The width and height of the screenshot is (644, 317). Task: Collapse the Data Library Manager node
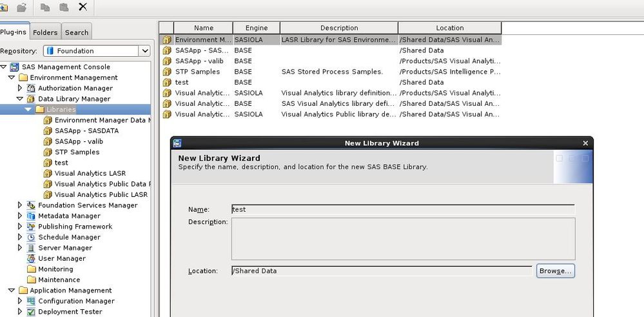click(20, 99)
